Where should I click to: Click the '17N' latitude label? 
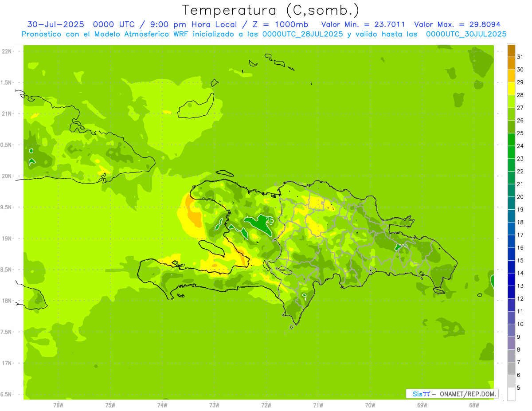tap(7, 363)
